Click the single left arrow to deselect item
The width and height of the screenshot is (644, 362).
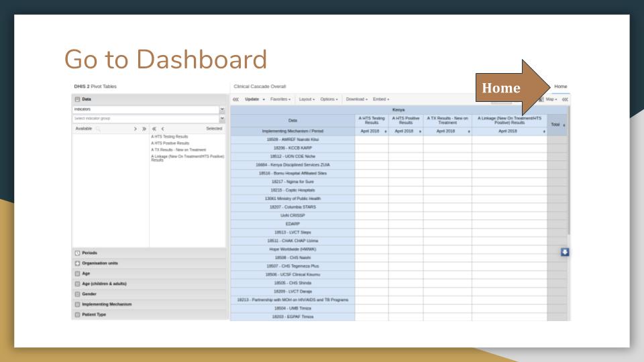click(162, 129)
